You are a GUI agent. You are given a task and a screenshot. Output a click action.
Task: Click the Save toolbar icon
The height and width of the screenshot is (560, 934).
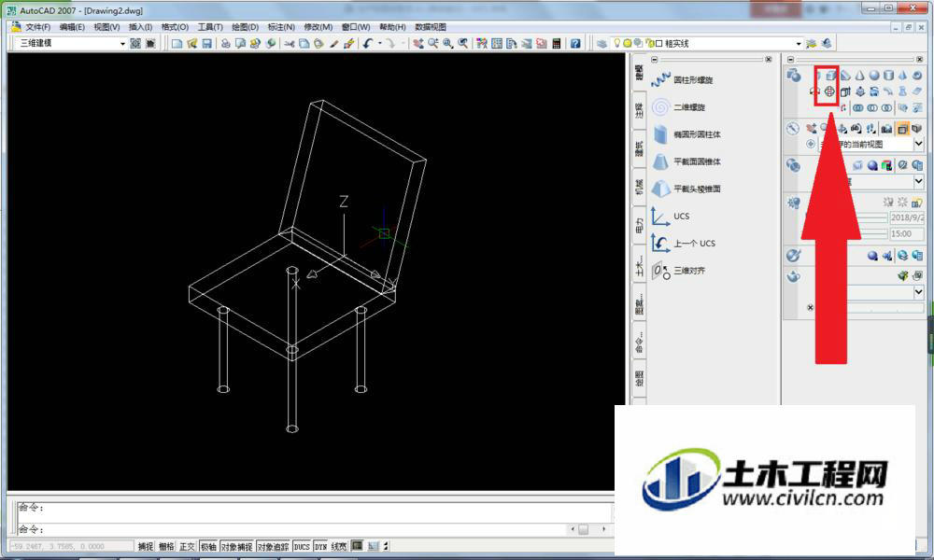tap(206, 44)
